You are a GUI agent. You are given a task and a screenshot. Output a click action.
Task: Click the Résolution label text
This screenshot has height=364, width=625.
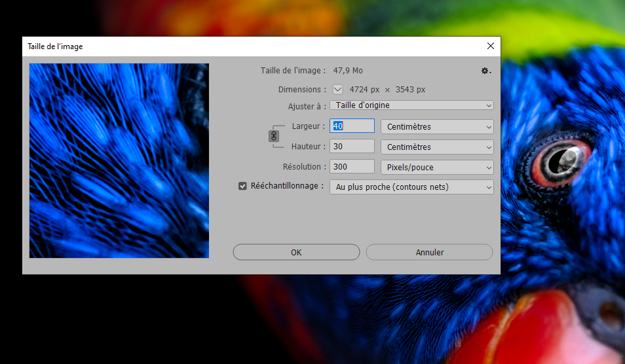304,167
